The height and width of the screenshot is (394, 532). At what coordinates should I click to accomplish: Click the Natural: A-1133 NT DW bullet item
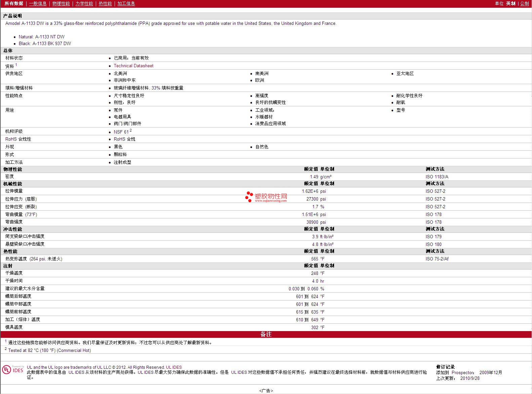point(42,37)
